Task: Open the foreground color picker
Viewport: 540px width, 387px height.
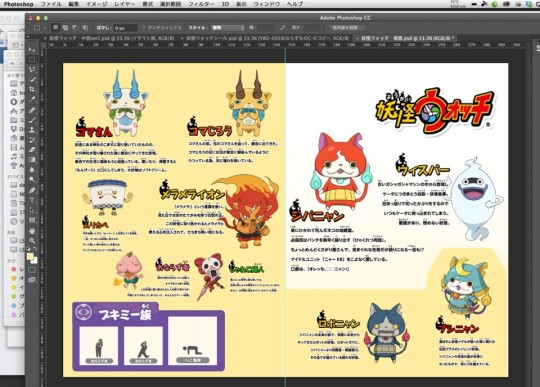Action: (x=30, y=256)
